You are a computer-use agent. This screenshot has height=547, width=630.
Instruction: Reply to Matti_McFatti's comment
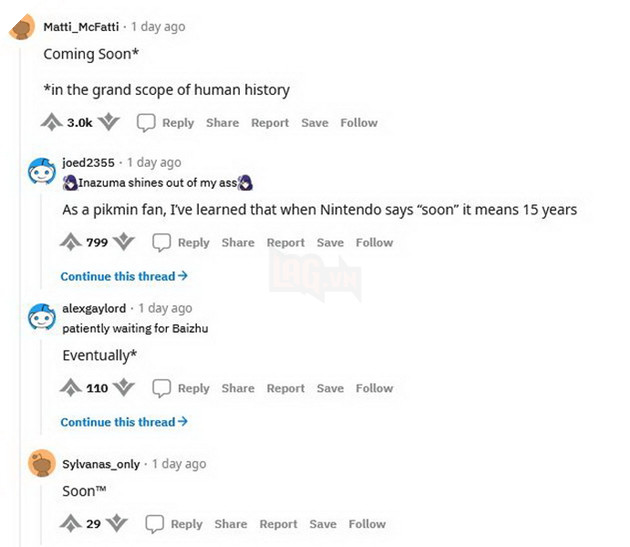[x=166, y=122]
